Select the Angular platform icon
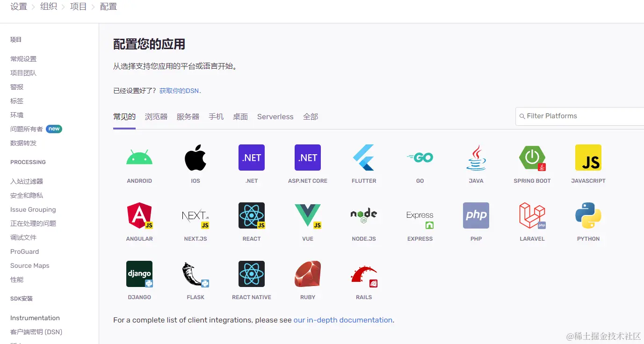 tap(139, 215)
